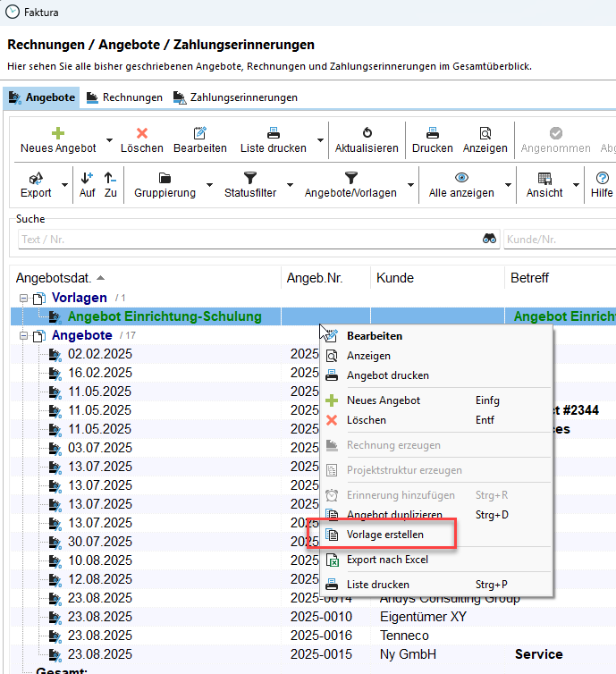Click the Bearbeiten toolbar icon
The width and height of the screenshot is (616, 674).
coord(199,132)
